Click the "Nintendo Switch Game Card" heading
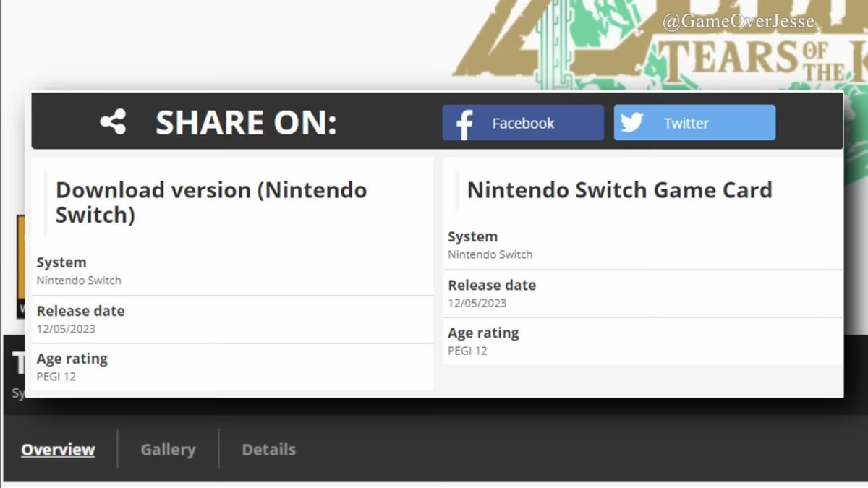The width and height of the screenshot is (868, 488). coord(620,189)
